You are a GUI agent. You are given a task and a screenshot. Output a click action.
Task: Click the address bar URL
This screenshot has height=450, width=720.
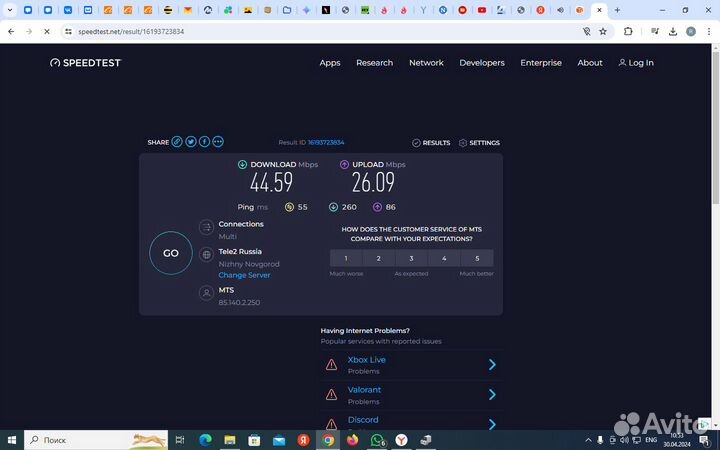coord(131,32)
